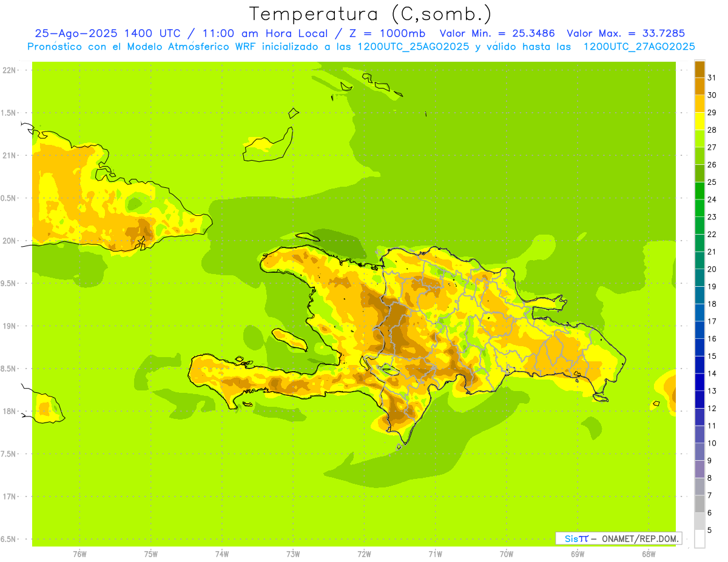
Task: Click the legend swatch above value 31
Action: point(699,69)
